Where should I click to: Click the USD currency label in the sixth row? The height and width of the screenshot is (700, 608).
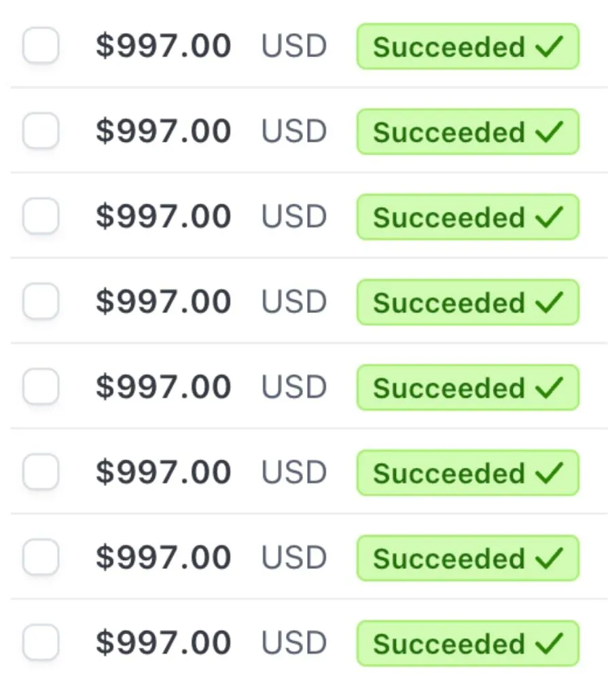point(294,473)
